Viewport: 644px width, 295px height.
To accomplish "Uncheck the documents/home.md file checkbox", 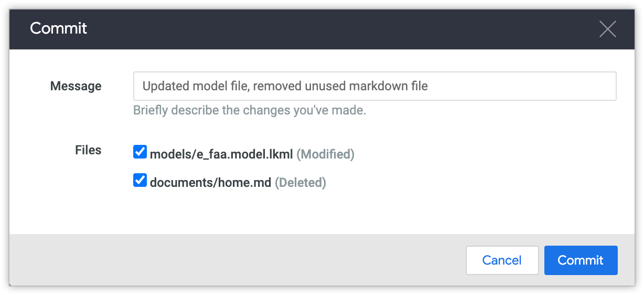I will (x=140, y=181).
